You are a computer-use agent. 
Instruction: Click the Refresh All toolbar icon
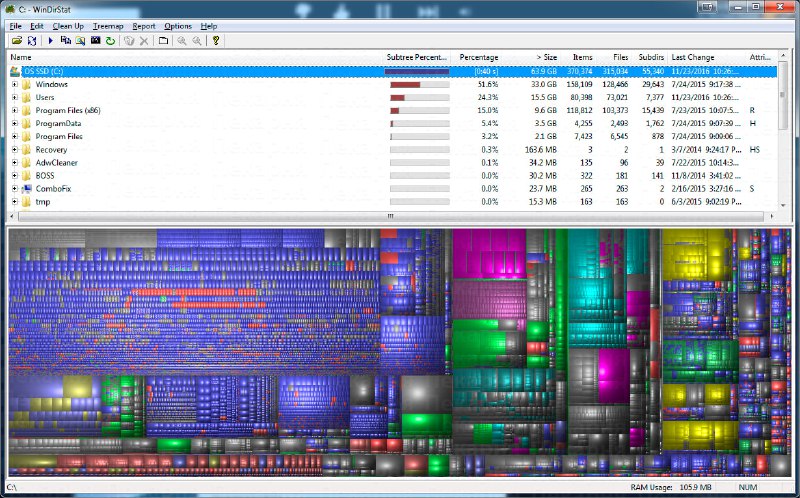(32, 40)
